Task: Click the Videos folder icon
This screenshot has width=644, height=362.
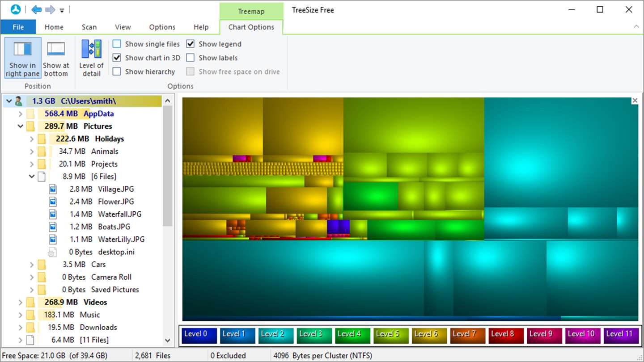Action: (30, 302)
